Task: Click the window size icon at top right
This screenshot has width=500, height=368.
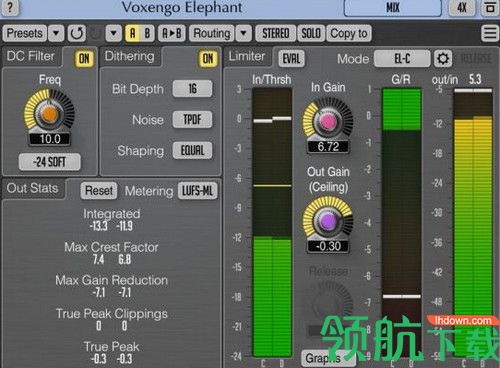Action: coord(490,7)
